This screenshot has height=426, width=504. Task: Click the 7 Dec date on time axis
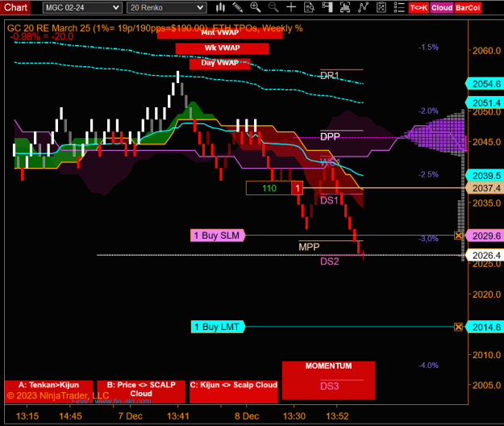click(x=130, y=416)
